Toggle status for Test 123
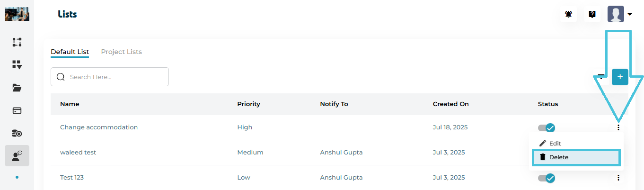Image resolution: width=644 pixels, height=190 pixels. click(547, 178)
